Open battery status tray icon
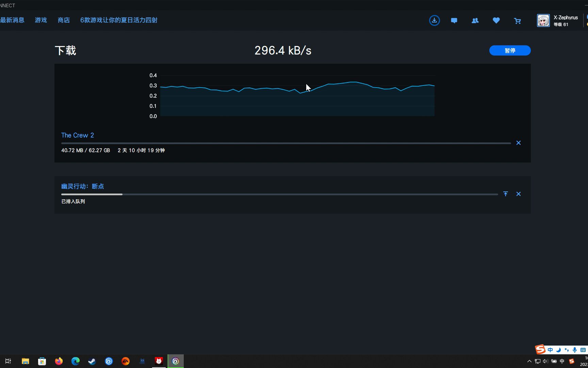 (554, 361)
